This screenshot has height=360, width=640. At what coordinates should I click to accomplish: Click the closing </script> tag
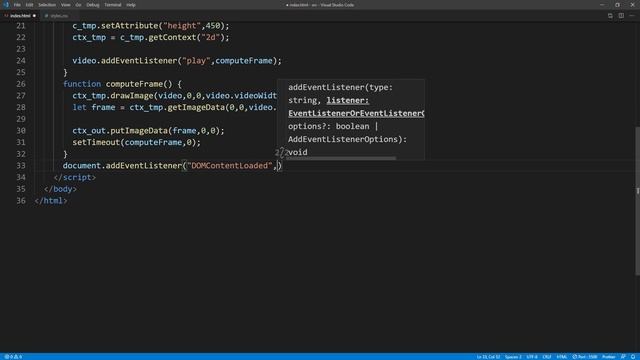tap(75, 178)
